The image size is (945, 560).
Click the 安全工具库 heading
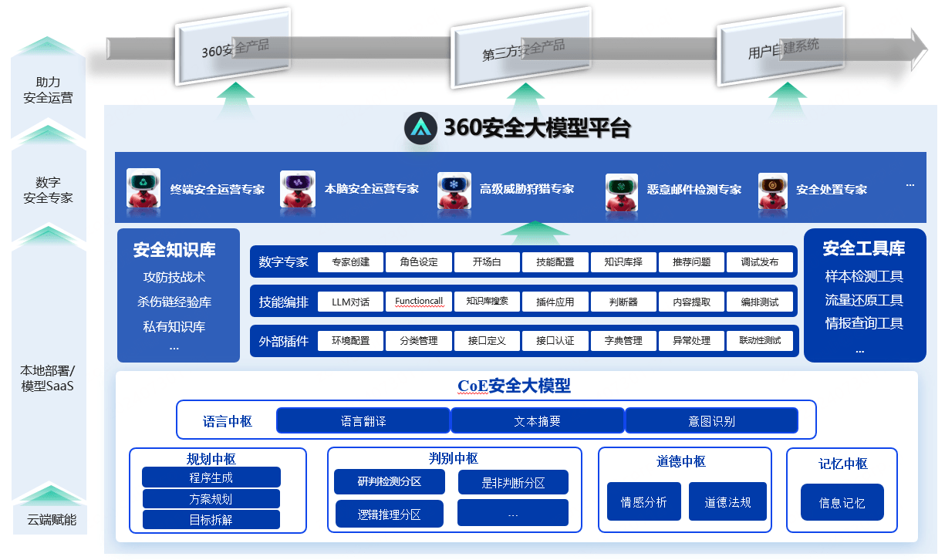click(x=864, y=248)
